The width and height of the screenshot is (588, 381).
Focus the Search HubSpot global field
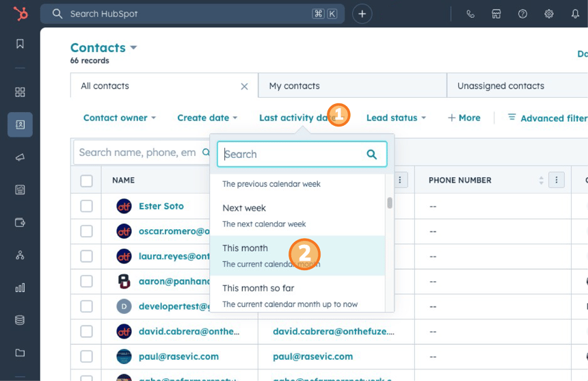point(192,14)
